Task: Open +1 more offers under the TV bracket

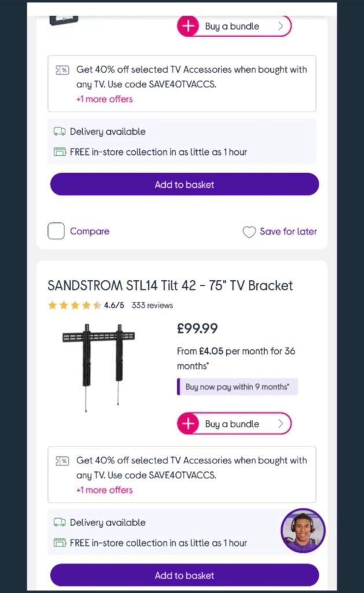Action: [x=104, y=490]
